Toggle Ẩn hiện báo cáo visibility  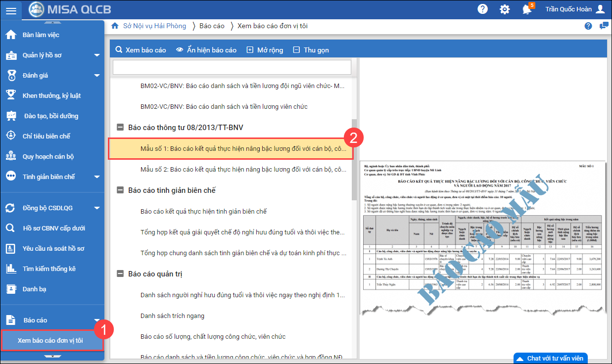point(206,50)
